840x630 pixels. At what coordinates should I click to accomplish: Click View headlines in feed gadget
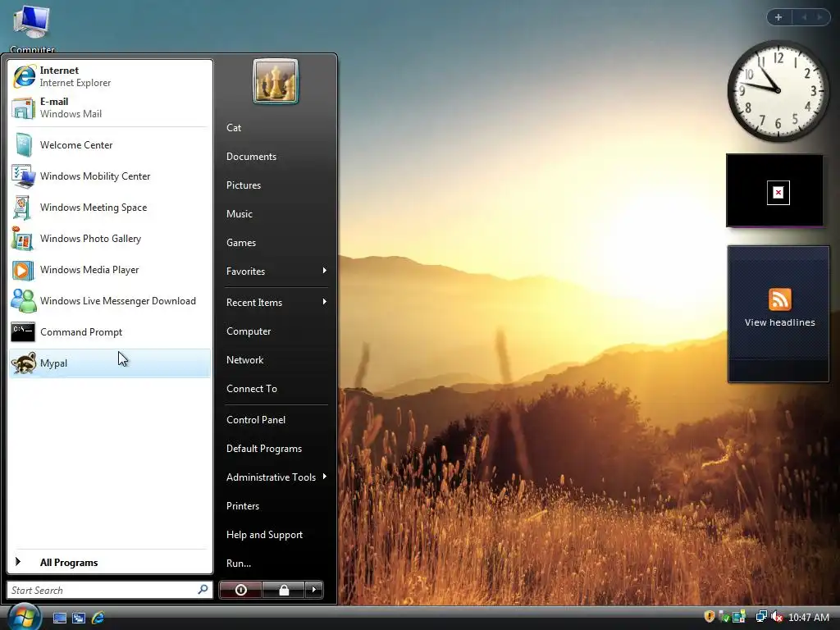pyautogui.click(x=779, y=322)
